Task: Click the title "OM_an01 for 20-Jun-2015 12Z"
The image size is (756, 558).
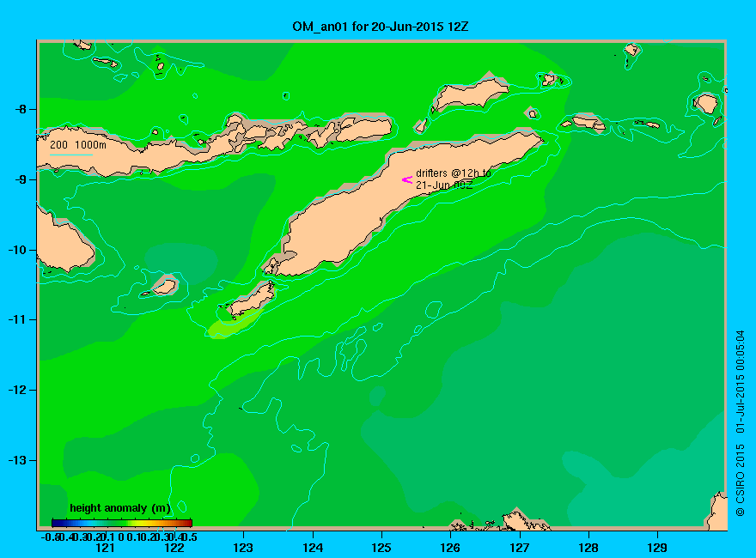Action: coord(380,27)
